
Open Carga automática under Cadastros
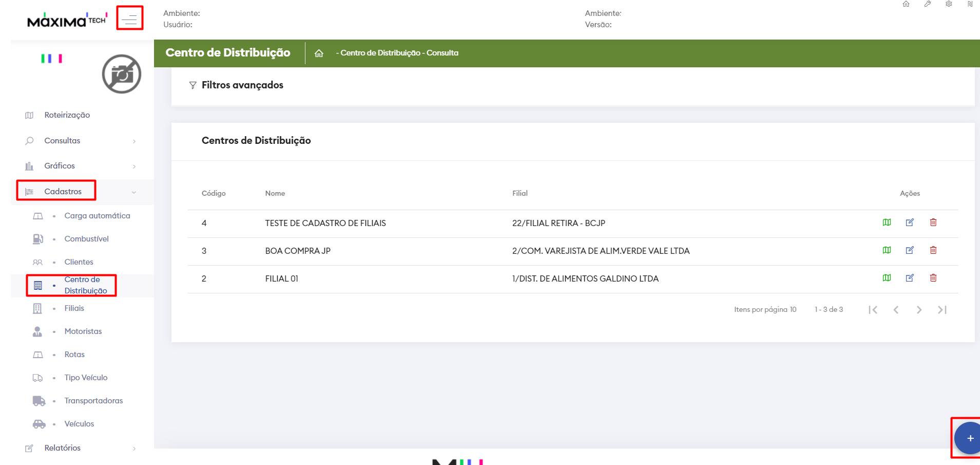(97, 216)
